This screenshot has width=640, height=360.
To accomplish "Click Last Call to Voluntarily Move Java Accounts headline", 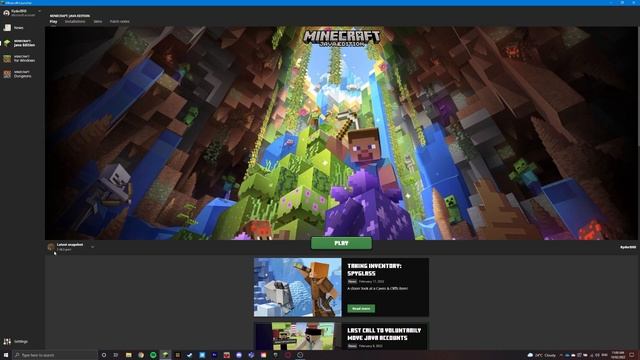I will click(384, 334).
